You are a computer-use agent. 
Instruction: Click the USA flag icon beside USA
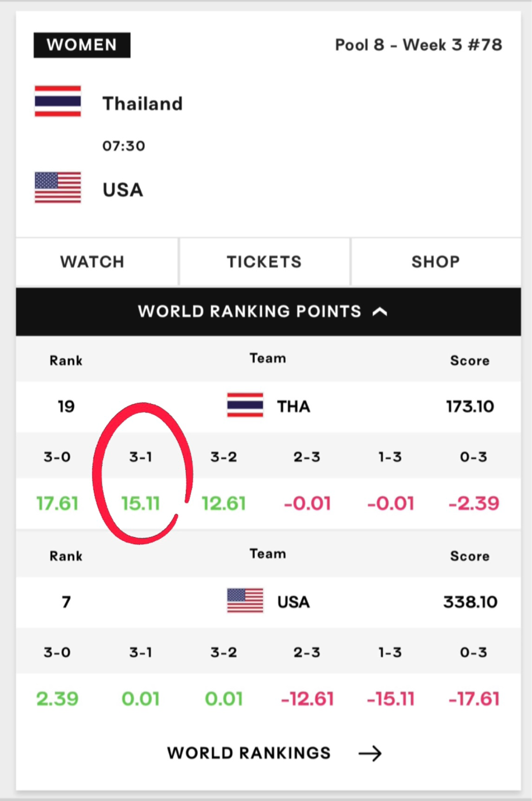(x=58, y=187)
